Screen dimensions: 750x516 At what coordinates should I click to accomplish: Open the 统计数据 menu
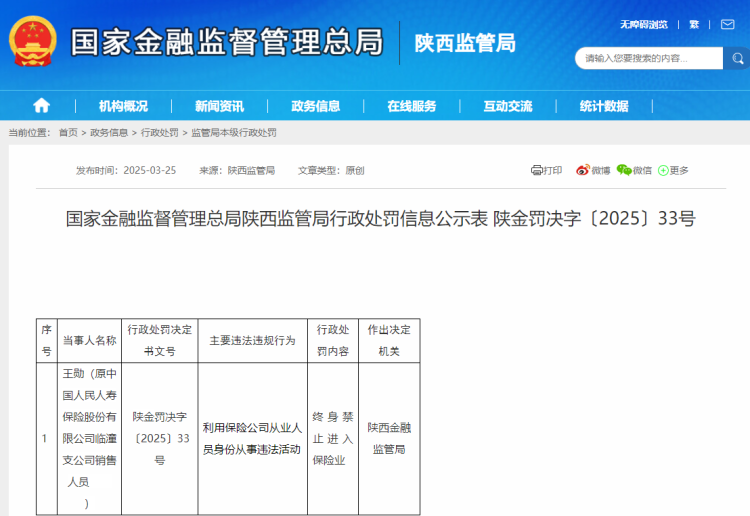604,106
